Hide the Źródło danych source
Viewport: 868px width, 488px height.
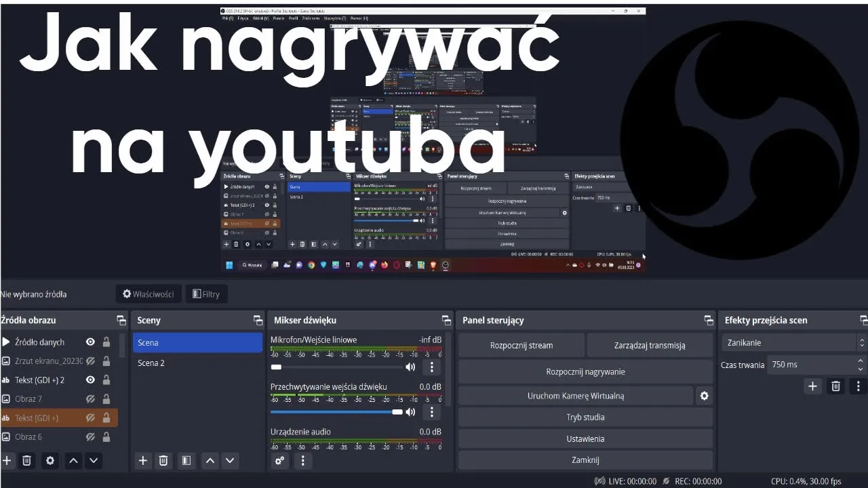[90, 342]
